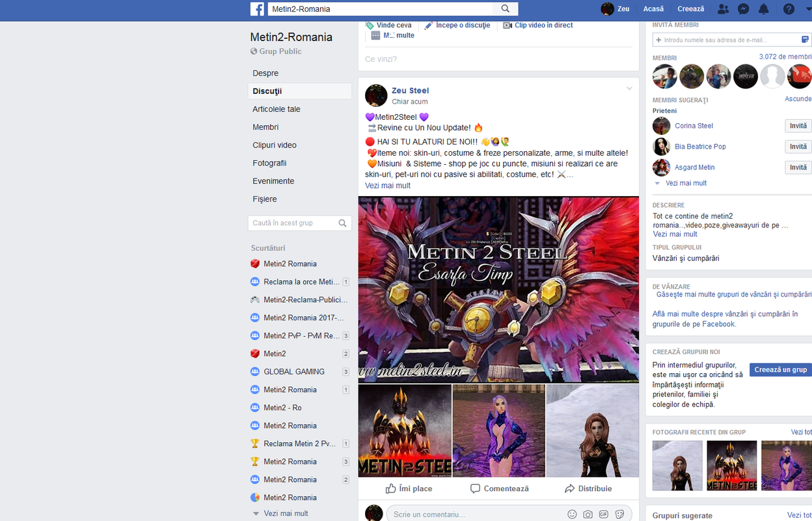Screen dimensions: 812x521
Task: Click the mai multe options icon in composer
Action: tap(375, 36)
